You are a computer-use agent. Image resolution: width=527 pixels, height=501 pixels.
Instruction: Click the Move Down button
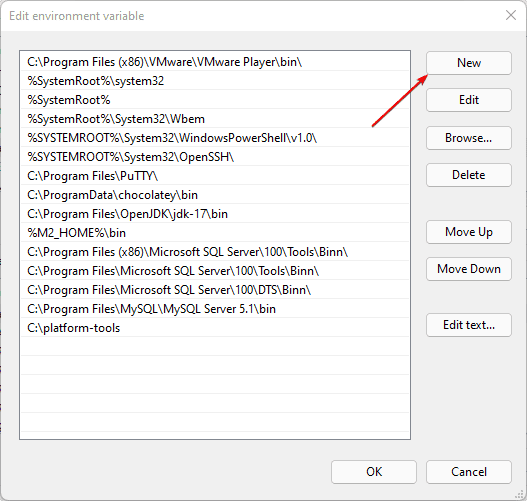coord(469,269)
